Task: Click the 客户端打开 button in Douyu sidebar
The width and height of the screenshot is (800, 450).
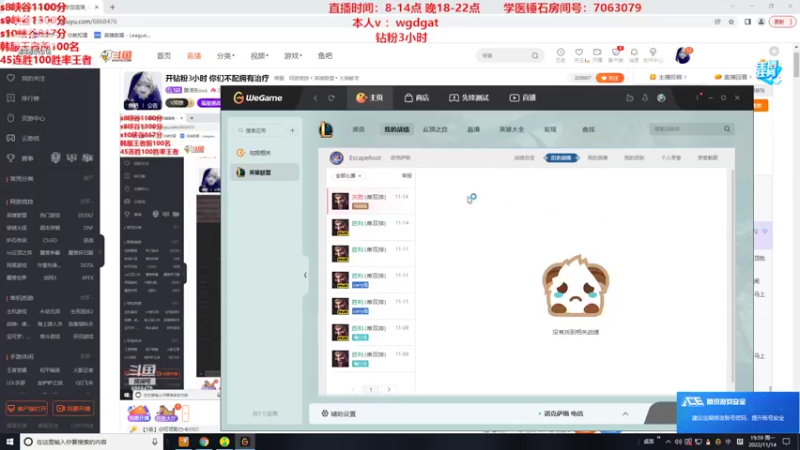Action: tap(27, 409)
